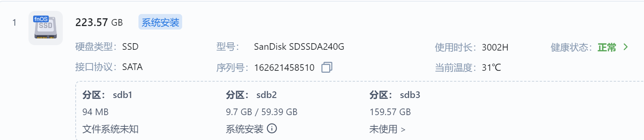Click the model name SanDisk SDSSDA240G
The image size is (644, 140).
tap(299, 47)
